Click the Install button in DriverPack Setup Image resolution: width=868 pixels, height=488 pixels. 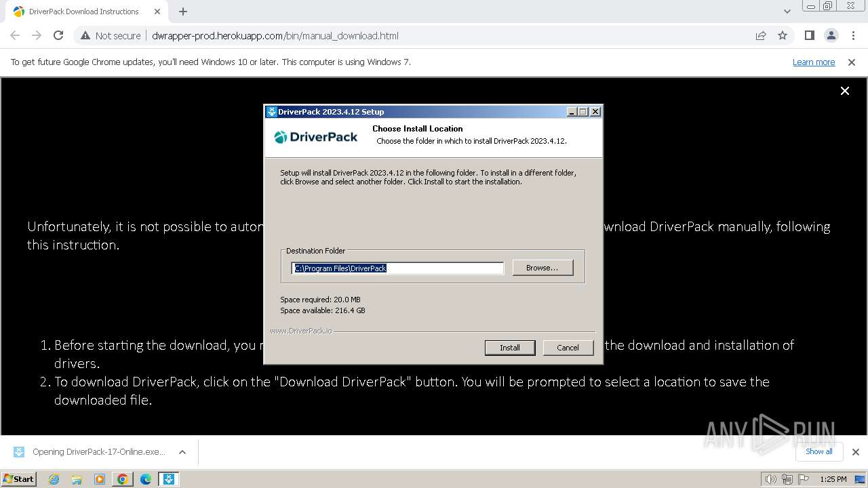[510, 348]
